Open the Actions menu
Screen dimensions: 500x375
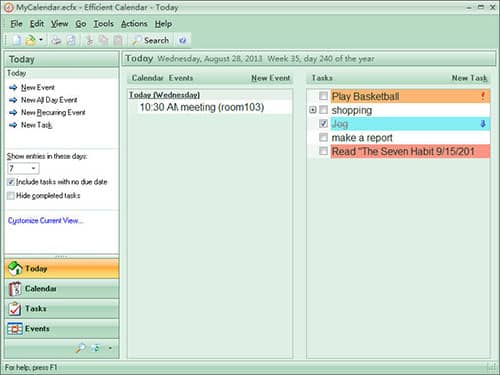click(134, 24)
